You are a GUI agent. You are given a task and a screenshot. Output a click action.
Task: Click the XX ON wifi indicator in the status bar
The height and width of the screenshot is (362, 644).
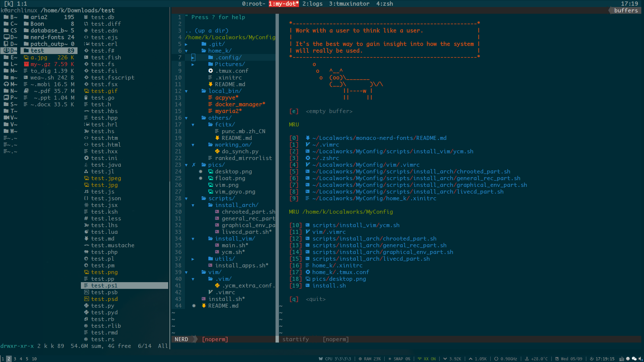[427, 359]
